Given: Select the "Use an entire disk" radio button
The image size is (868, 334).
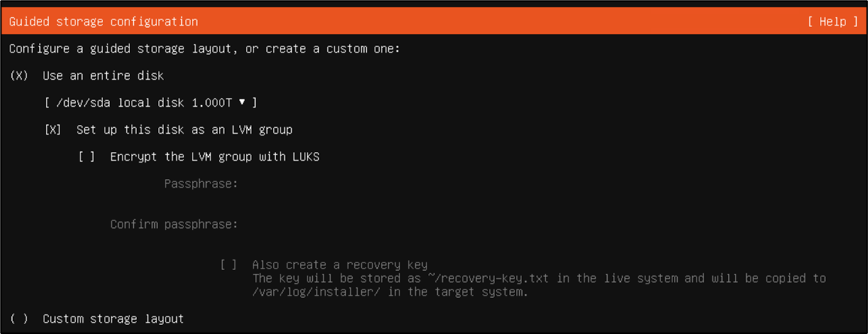Looking at the screenshot, I should 20,76.
